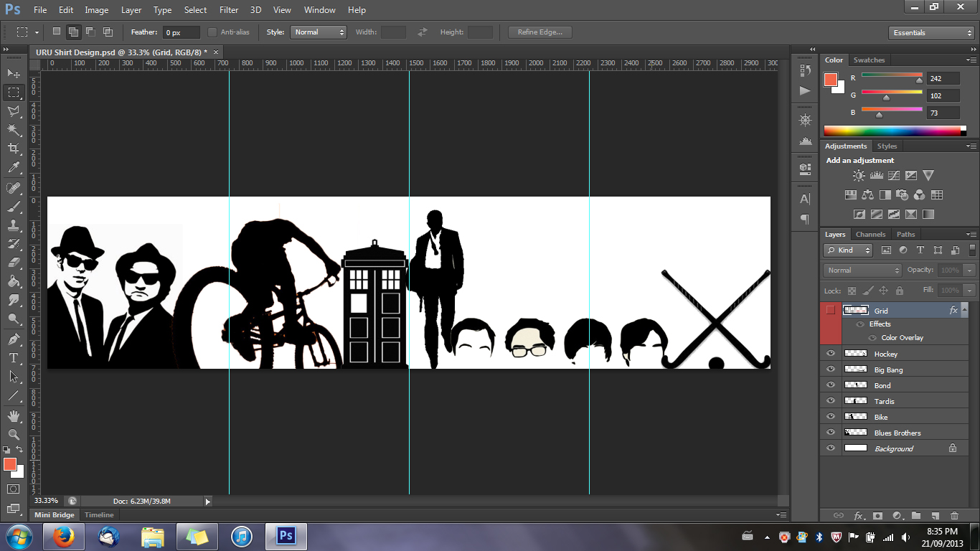Screen dimensions: 980x551
Task: Open the Opacity dropdown arrow
Action: click(970, 270)
